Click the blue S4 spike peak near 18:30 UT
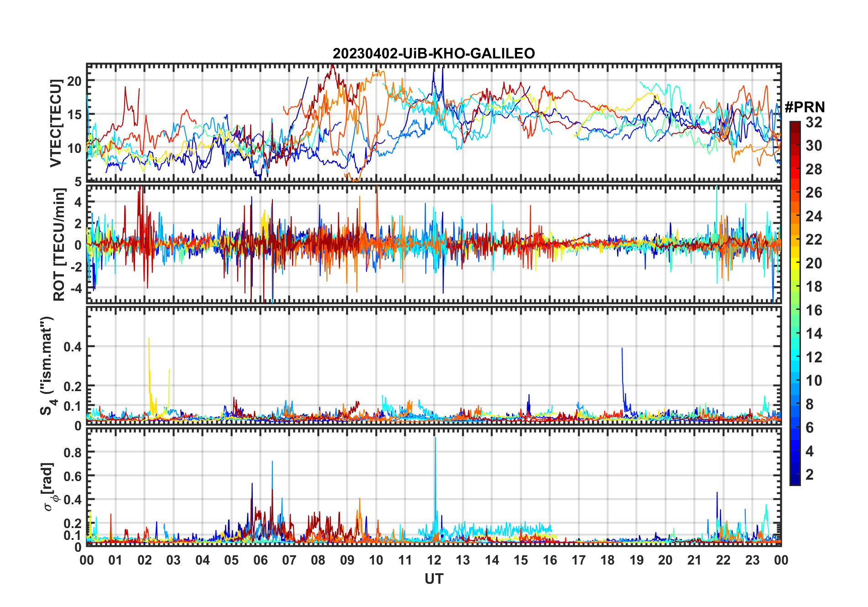The image size is (868, 607). pos(622,349)
